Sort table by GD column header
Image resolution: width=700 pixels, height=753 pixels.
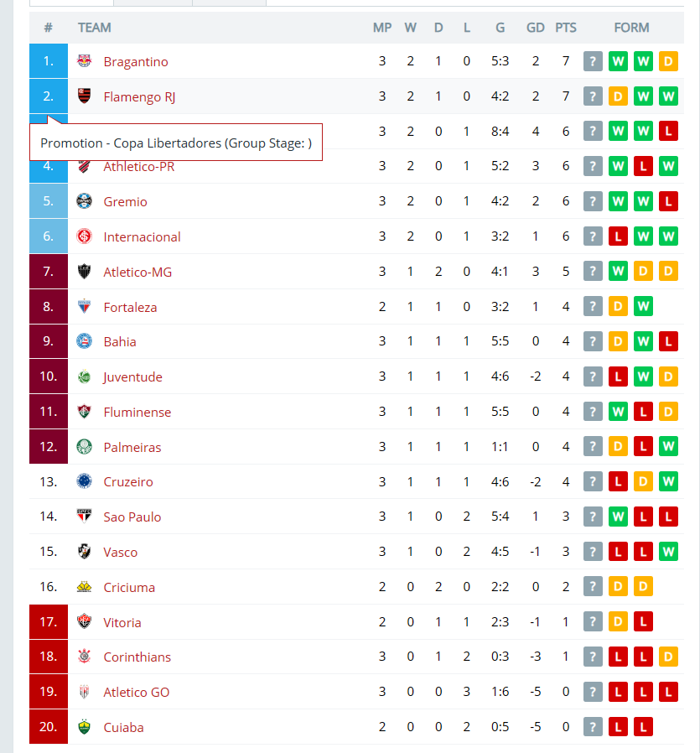[x=536, y=28]
